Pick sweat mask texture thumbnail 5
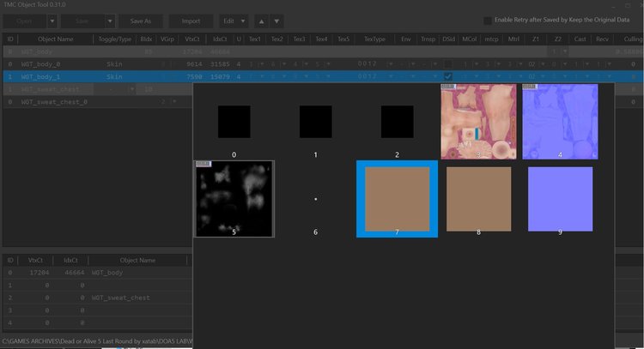The image size is (644, 349). point(234,199)
